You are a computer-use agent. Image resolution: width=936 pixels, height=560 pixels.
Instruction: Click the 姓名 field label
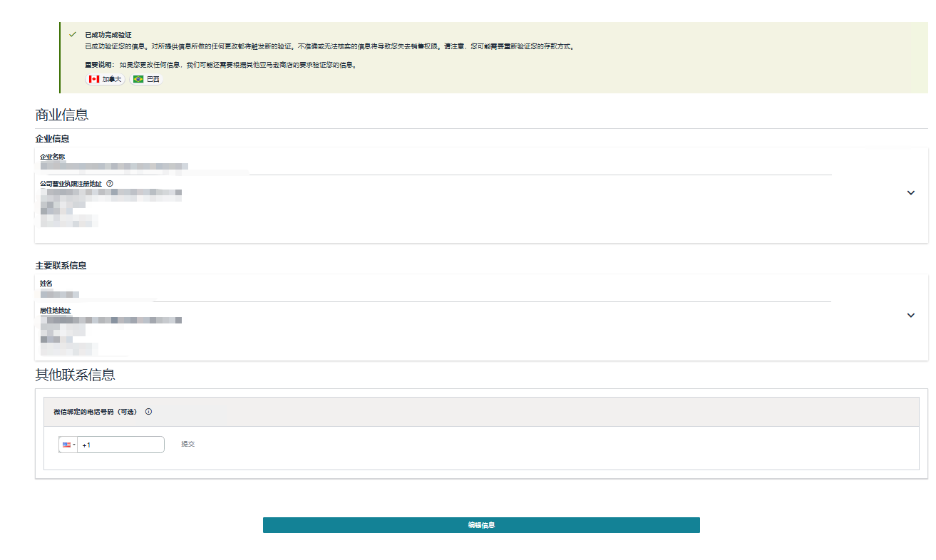click(46, 284)
